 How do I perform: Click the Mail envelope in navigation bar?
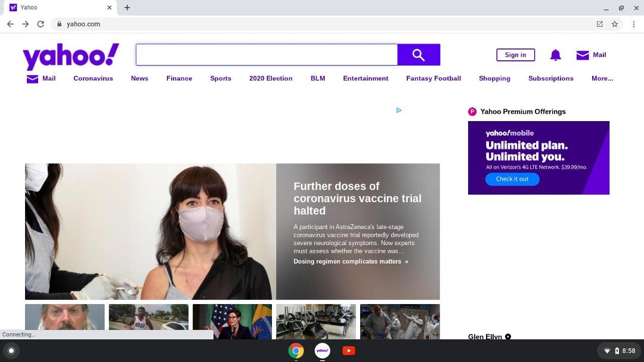click(x=32, y=79)
